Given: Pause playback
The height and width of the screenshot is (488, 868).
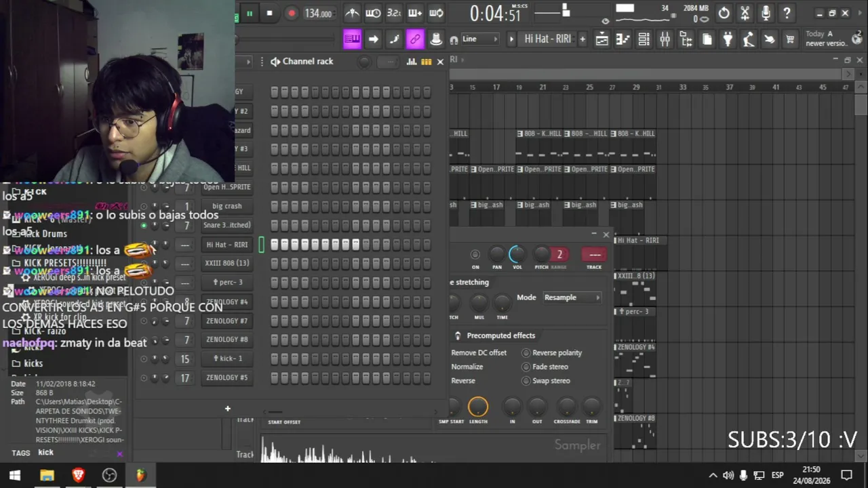Looking at the screenshot, I should point(249,13).
